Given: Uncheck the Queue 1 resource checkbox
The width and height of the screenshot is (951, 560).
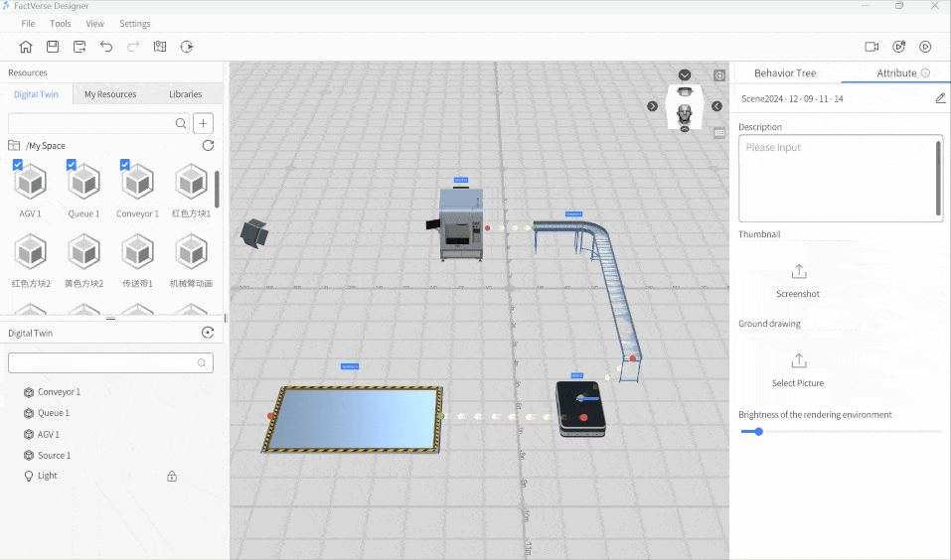Looking at the screenshot, I should tap(72, 165).
